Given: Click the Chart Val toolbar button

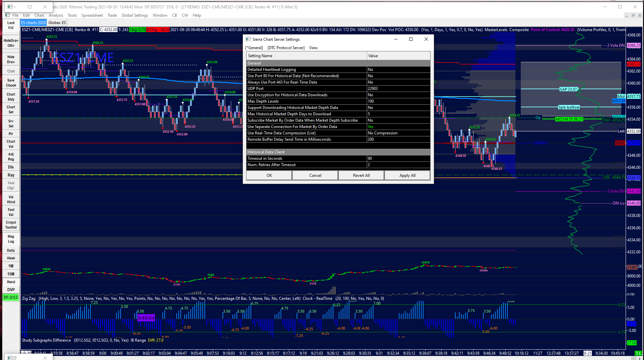Looking at the screenshot, I should 11,144.
